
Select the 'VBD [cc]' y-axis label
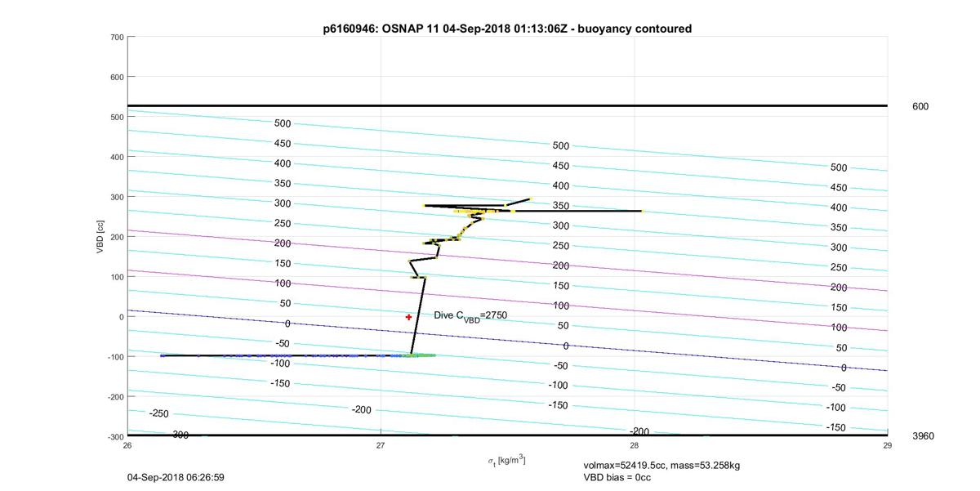(x=100, y=235)
